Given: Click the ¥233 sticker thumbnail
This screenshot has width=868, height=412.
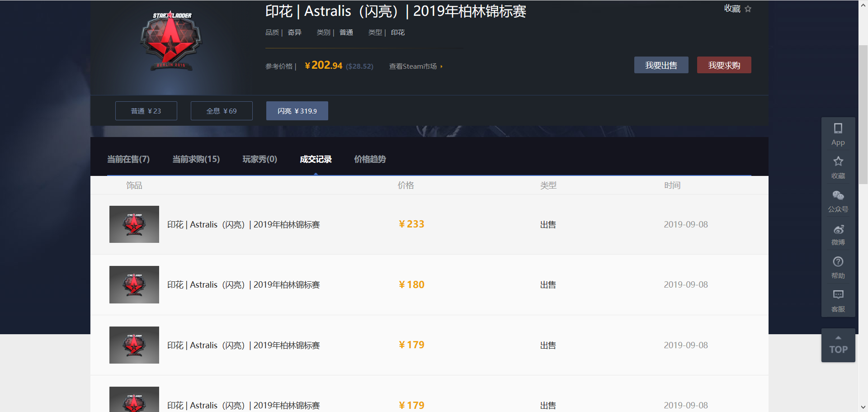Looking at the screenshot, I should coord(134,224).
